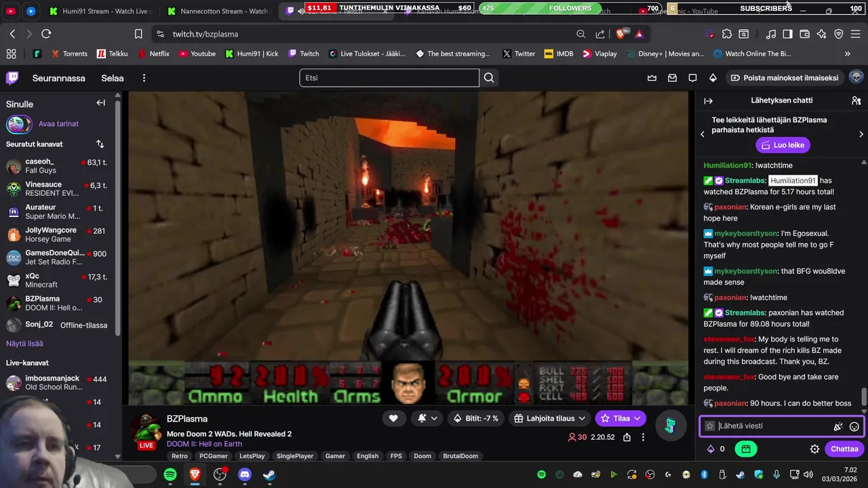Click the Chattaa send button
The image size is (868, 488).
844,449
